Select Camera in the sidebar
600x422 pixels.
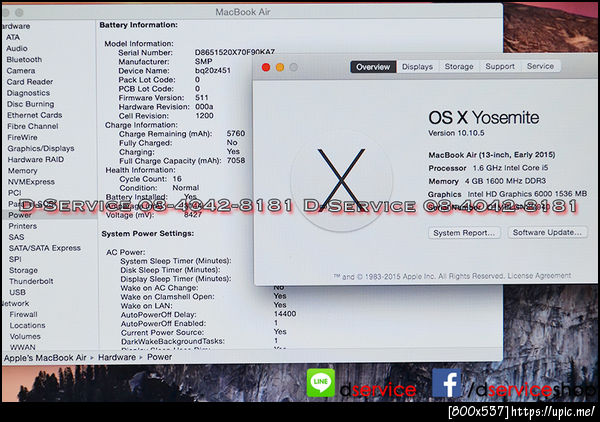(21, 70)
